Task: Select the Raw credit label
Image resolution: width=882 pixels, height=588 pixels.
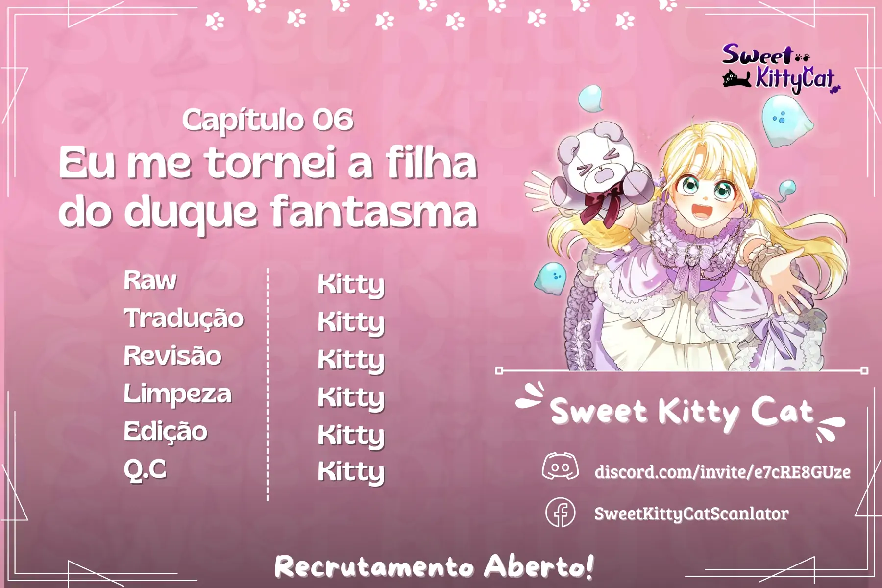Action: coord(150,281)
